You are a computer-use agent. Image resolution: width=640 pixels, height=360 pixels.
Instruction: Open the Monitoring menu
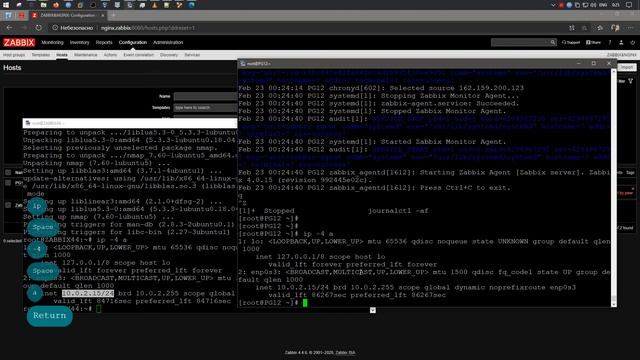(52, 42)
